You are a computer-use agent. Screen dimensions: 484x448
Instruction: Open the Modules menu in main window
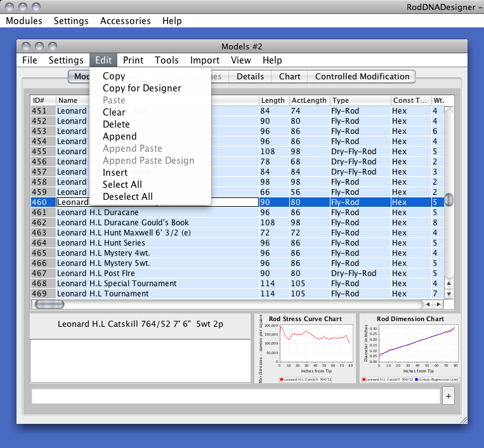tap(23, 21)
